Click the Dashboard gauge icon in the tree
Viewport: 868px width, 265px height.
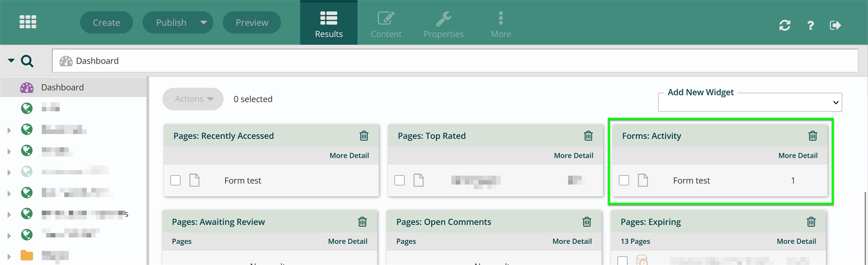click(x=27, y=87)
